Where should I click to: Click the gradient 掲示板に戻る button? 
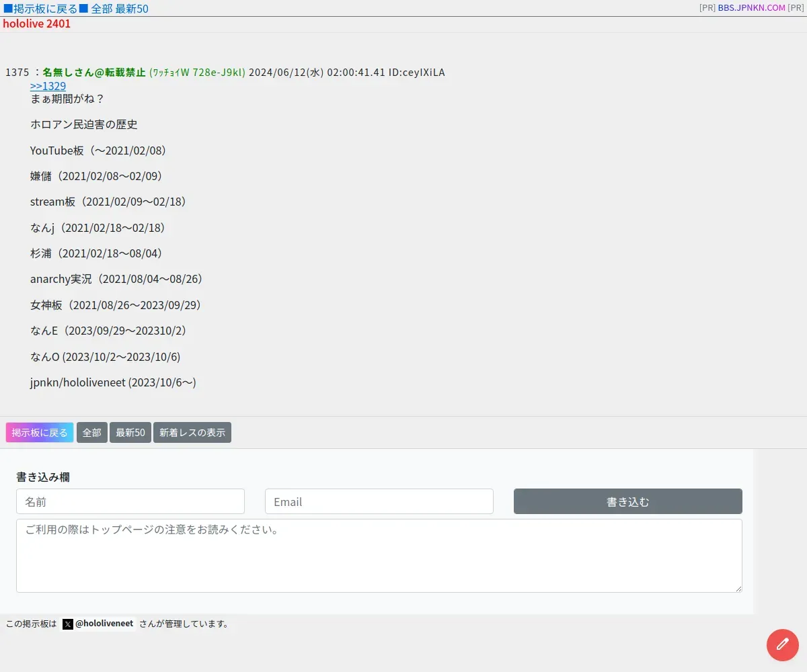click(40, 433)
